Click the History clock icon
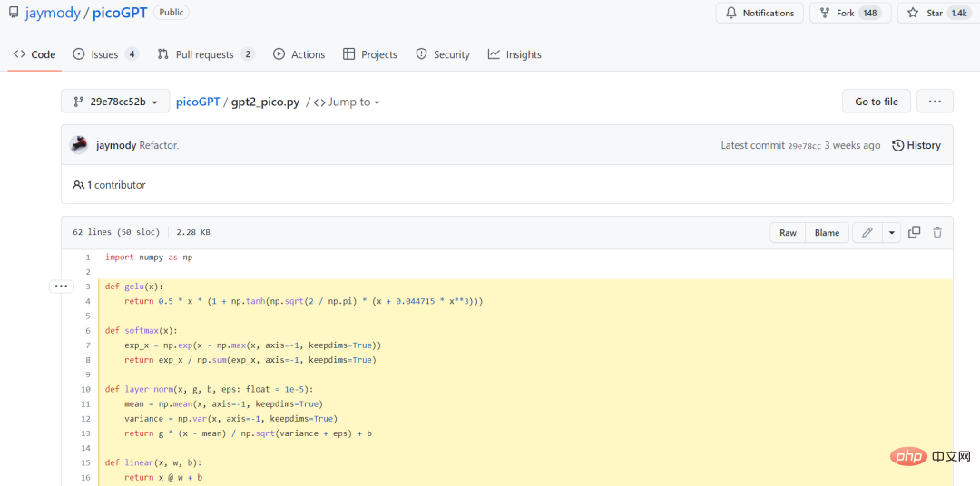The width and height of the screenshot is (980, 486). tap(897, 145)
